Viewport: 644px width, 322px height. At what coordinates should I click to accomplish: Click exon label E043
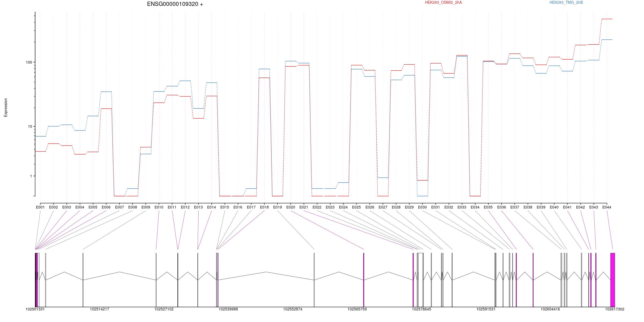pyautogui.click(x=594, y=207)
